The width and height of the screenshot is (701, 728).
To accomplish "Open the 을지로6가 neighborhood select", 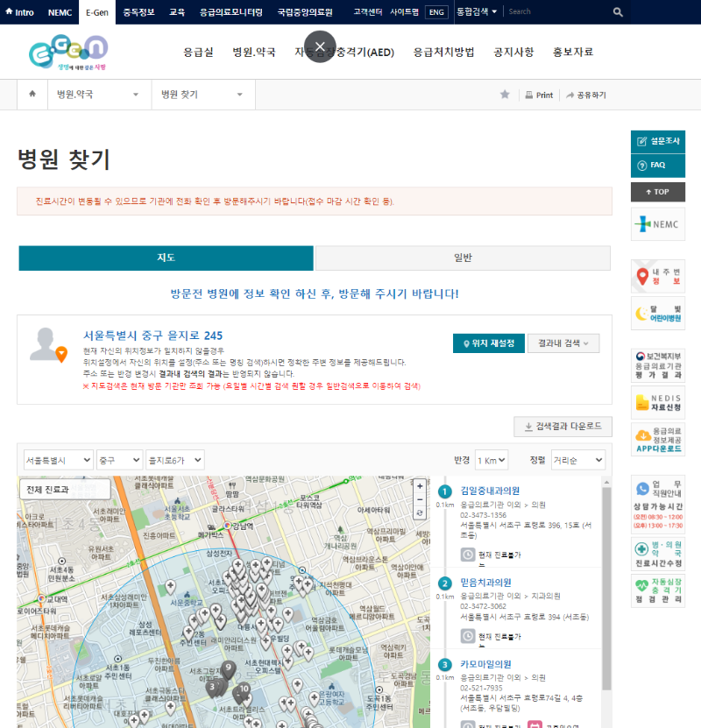I will [175, 460].
